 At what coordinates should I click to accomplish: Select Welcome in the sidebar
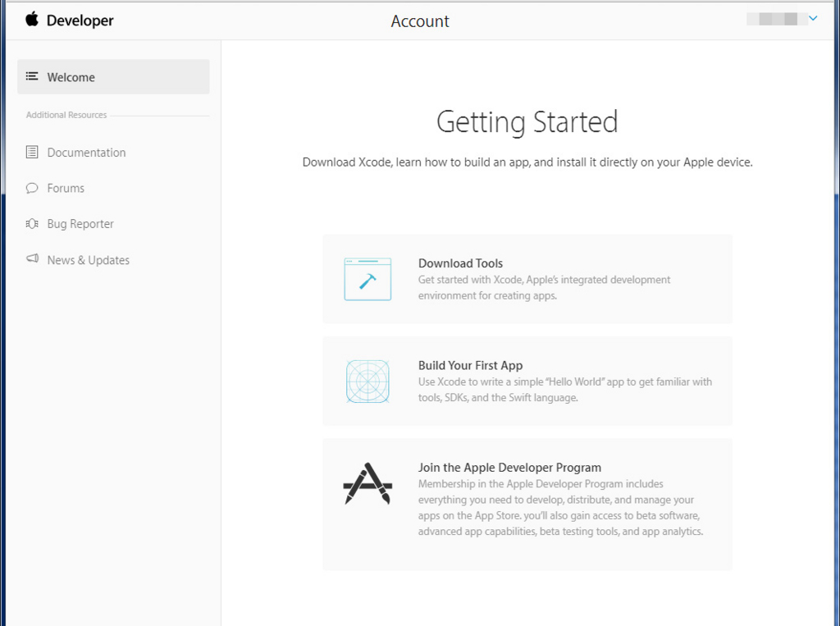point(113,76)
